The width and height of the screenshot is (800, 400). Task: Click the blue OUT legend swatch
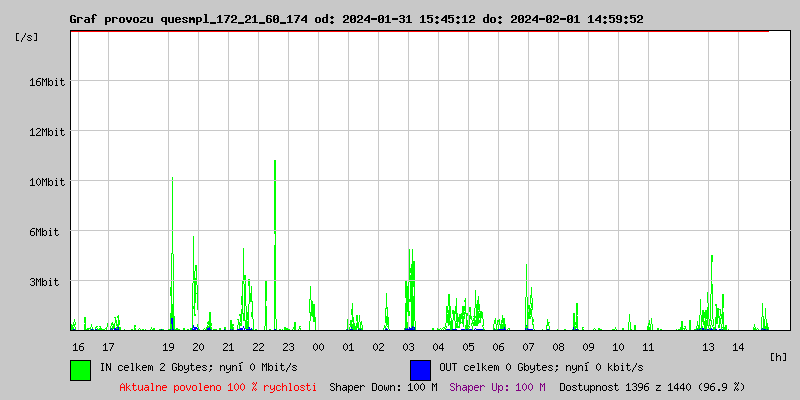(420, 369)
